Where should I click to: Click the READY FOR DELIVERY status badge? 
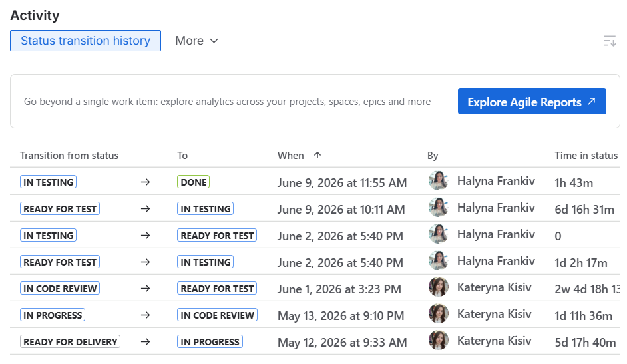pyautogui.click(x=71, y=342)
